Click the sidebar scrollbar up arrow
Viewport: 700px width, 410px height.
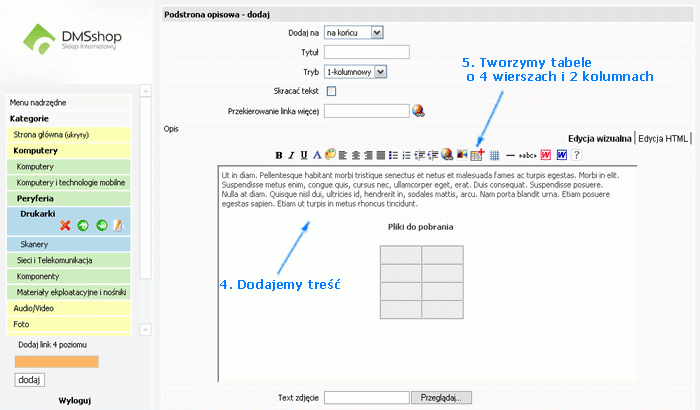(145, 91)
